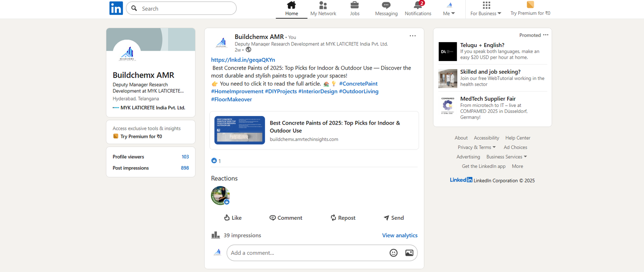Follow the #ConcretePaint hashtag
644x272 pixels.
click(358, 84)
